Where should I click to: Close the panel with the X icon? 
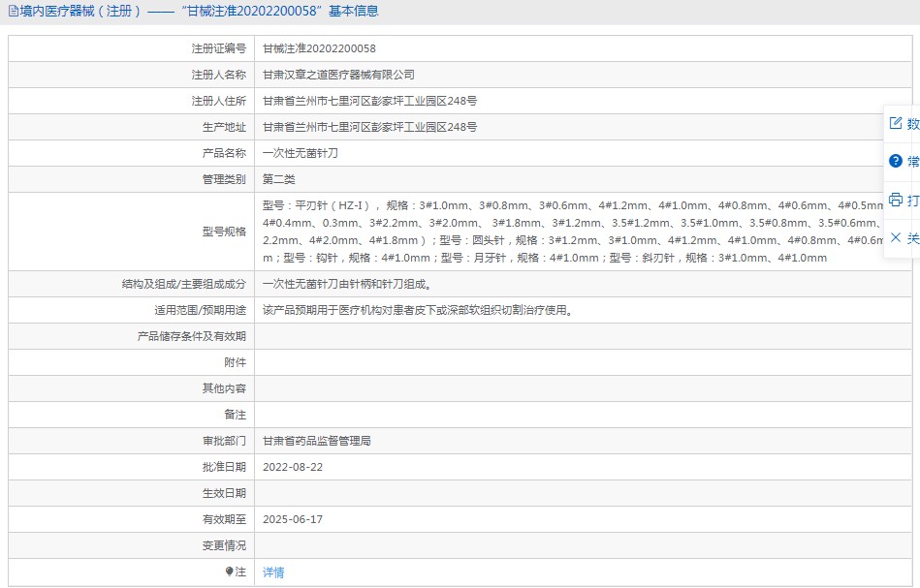pyautogui.click(x=896, y=237)
